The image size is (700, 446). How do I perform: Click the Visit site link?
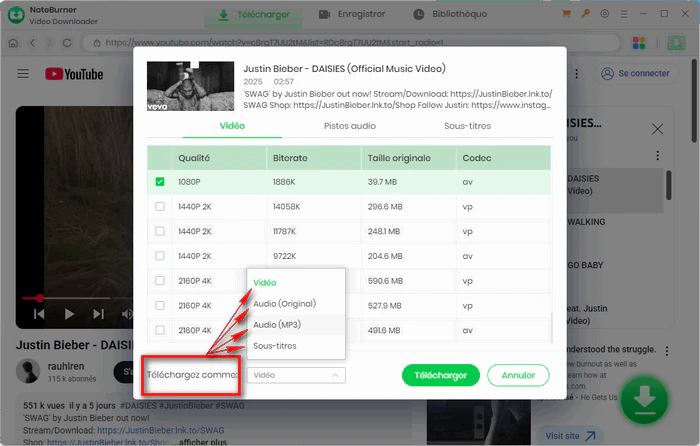click(570, 436)
